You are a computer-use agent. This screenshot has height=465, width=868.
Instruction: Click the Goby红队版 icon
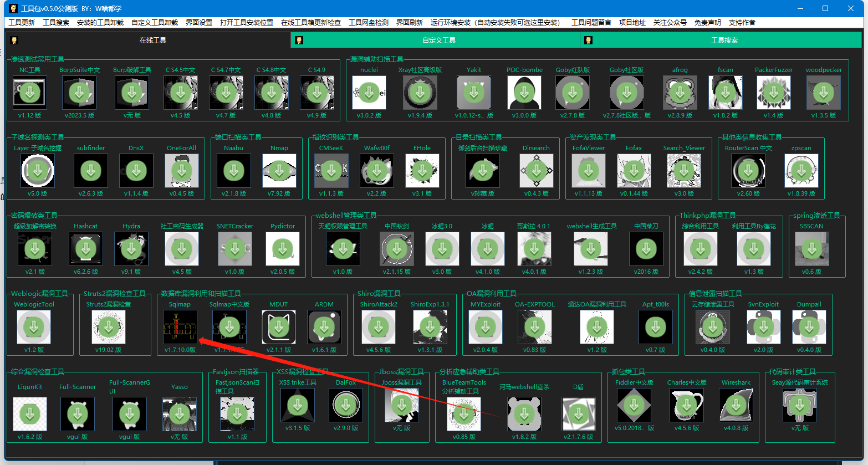tap(573, 93)
